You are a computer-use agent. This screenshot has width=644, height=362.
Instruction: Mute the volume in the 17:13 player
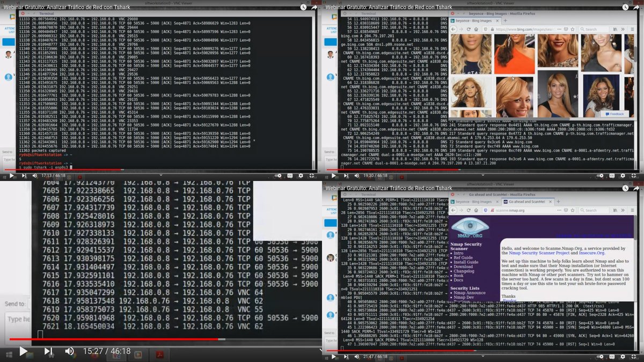[35, 175]
